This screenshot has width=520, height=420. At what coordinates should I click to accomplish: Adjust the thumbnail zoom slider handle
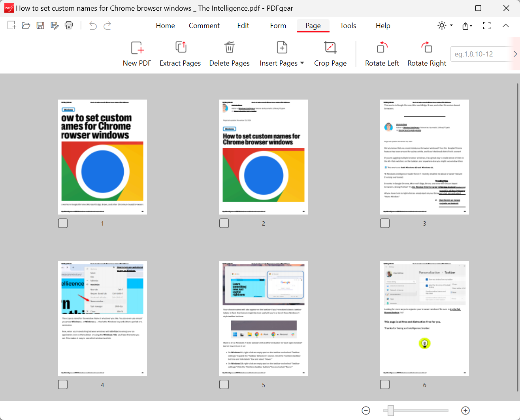click(x=391, y=411)
